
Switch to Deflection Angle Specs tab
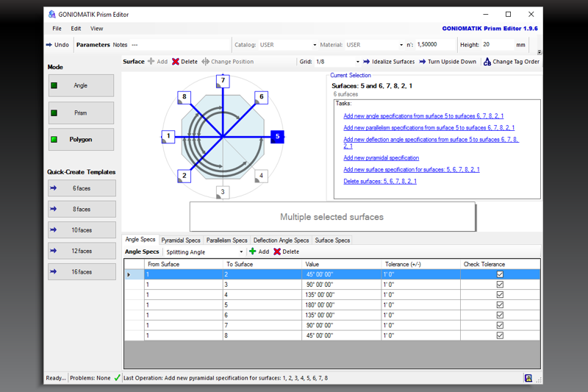pos(281,240)
